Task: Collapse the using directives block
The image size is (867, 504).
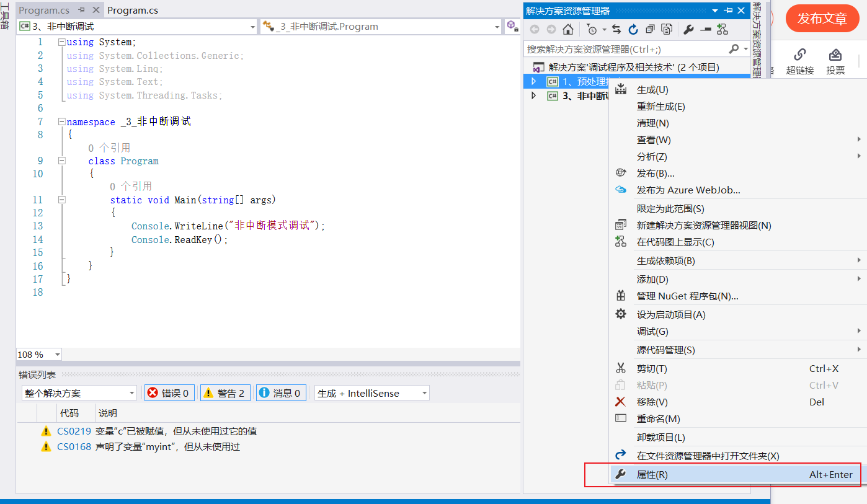Action: 61,43
